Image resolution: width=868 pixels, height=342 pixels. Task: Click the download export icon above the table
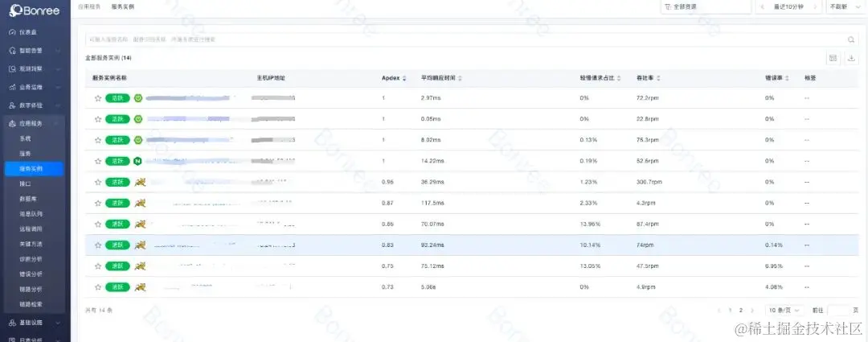click(851, 58)
